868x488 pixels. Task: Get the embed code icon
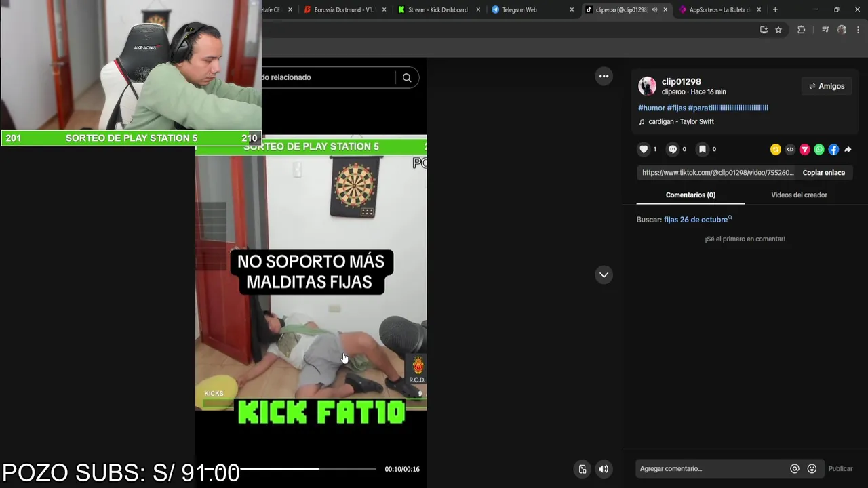pyautogui.click(x=790, y=150)
